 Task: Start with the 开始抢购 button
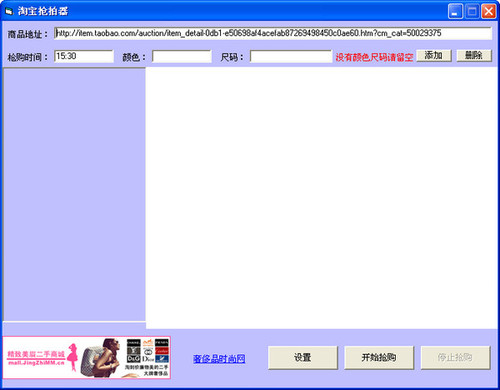point(379,358)
